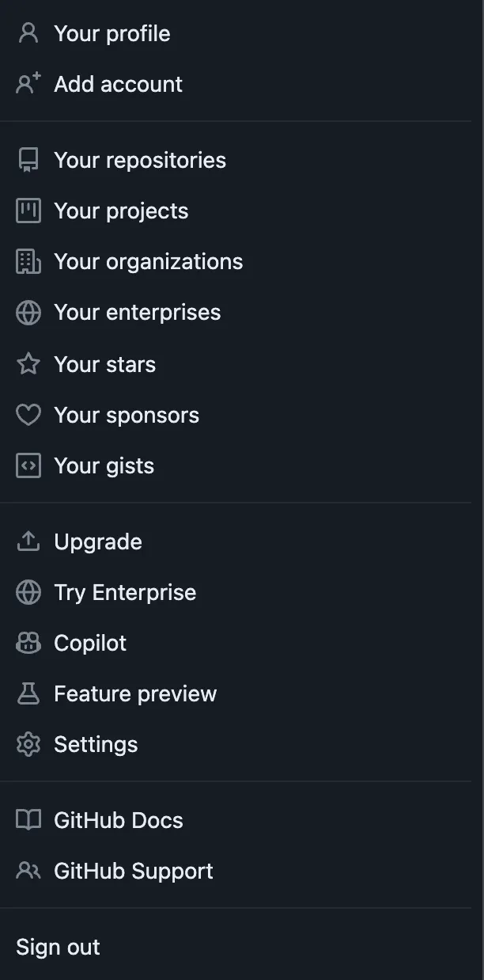The height and width of the screenshot is (980, 484).
Task: Click the open book icon for GitHub Docs
Action: coord(28,820)
